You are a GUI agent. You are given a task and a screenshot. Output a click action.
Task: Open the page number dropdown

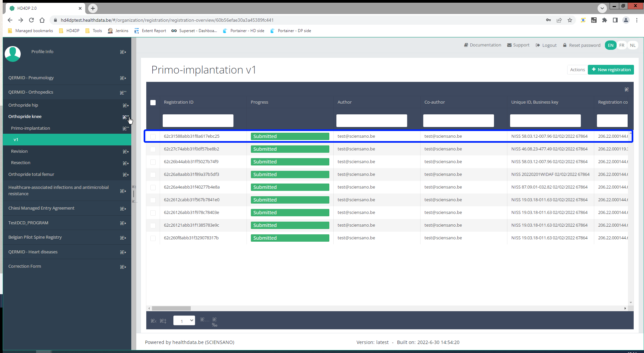click(x=184, y=321)
